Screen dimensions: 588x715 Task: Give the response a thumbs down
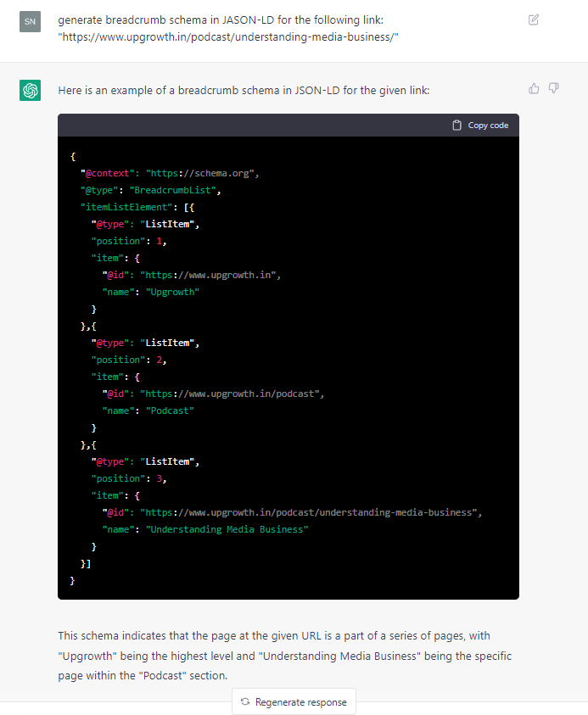(x=553, y=88)
